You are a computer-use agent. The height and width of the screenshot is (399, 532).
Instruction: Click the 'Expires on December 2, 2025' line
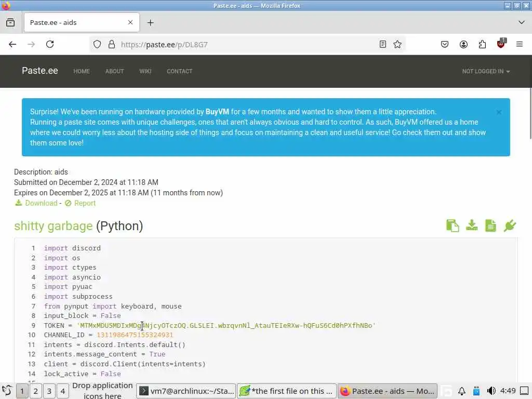click(118, 193)
